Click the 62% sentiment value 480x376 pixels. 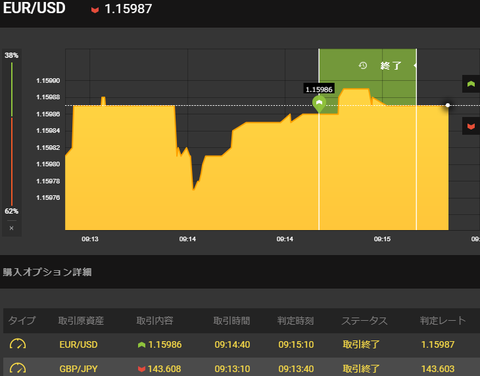[x=11, y=211]
